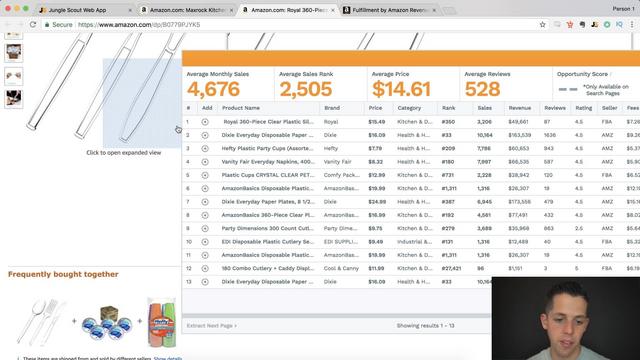Image resolution: width=640 pixels, height=360 pixels.
Task: Add the Vanity Fair Everyday Napkins row
Action: [x=205, y=162]
